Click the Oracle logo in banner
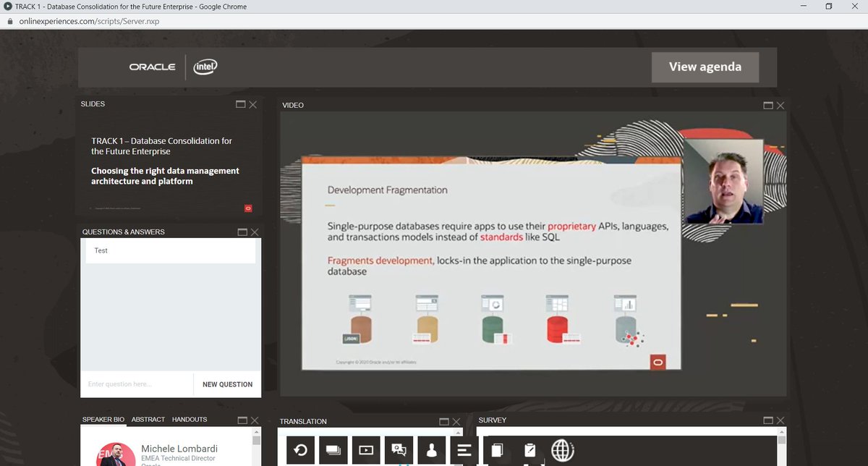 pyautogui.click(x=152, y=67)
